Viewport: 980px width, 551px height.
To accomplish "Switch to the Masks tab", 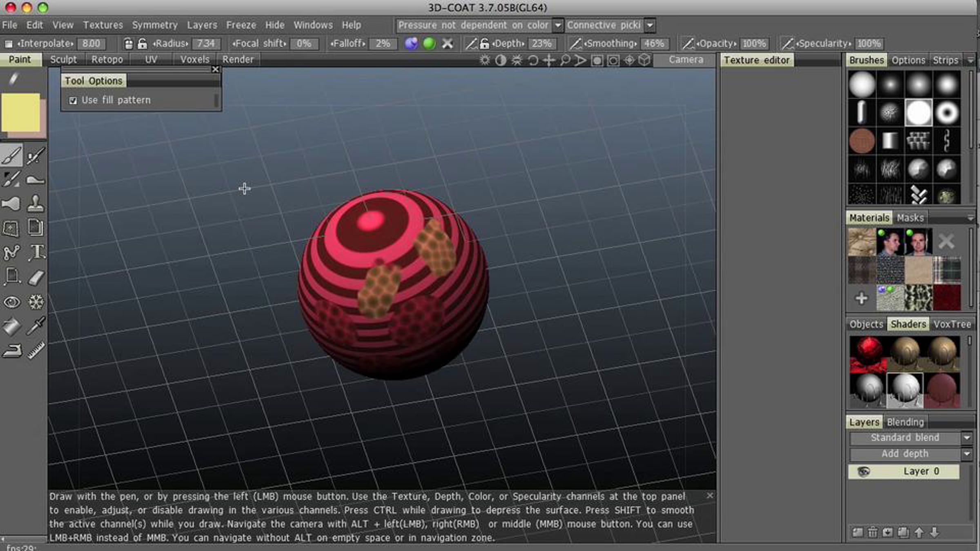I will coord(910,218).
